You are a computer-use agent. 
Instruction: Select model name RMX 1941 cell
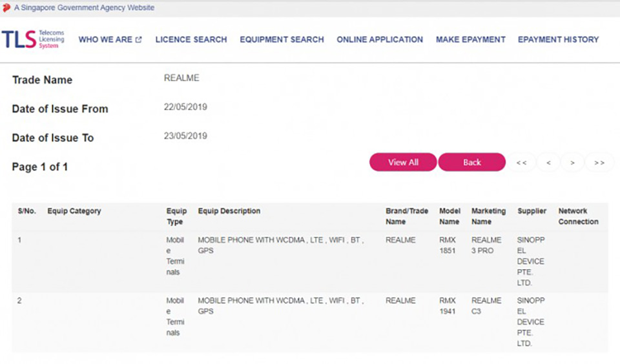coord(447,306)
